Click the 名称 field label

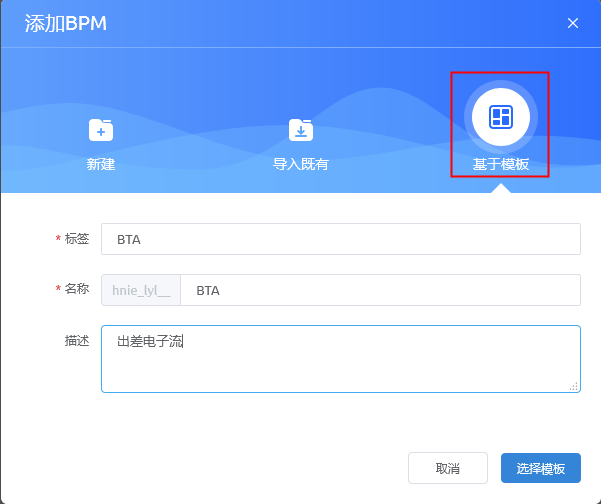pyautogui.click(x=77, y=289)
